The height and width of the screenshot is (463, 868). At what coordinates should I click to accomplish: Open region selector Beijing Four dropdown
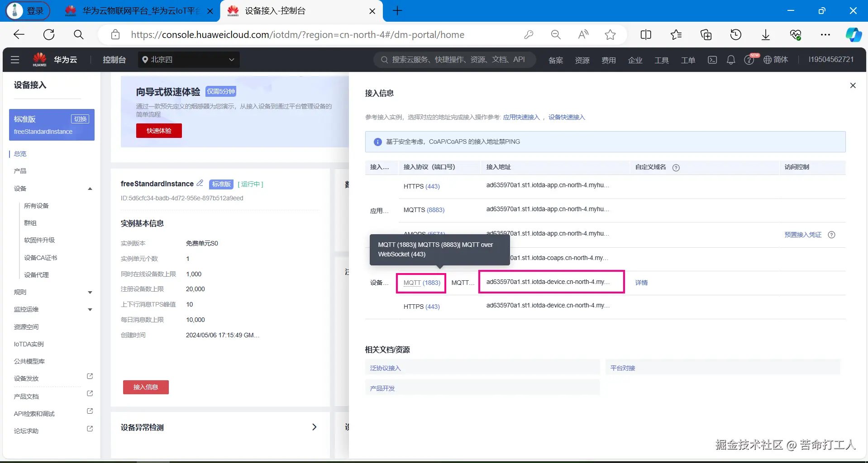click(189, 60)
